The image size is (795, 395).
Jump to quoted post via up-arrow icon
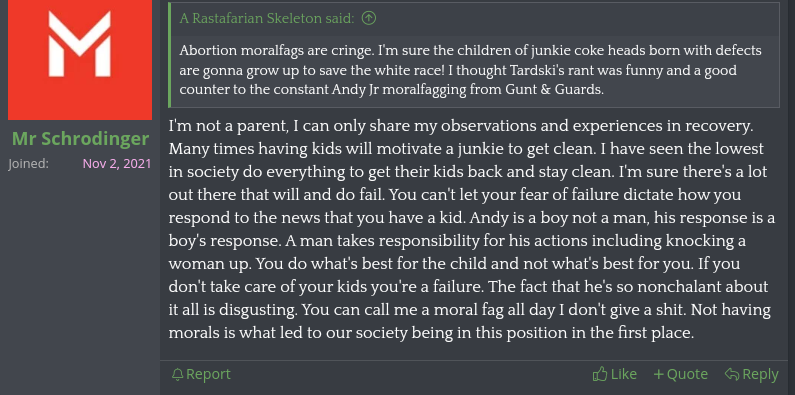[x=369, y=19]
